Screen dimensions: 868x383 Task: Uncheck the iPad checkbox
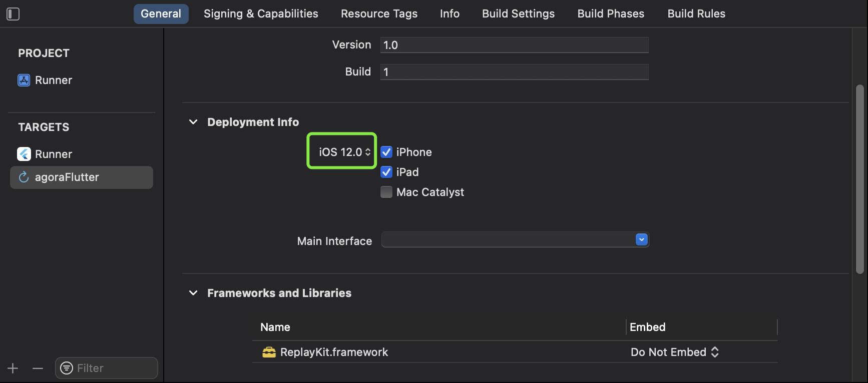point(386,172)
